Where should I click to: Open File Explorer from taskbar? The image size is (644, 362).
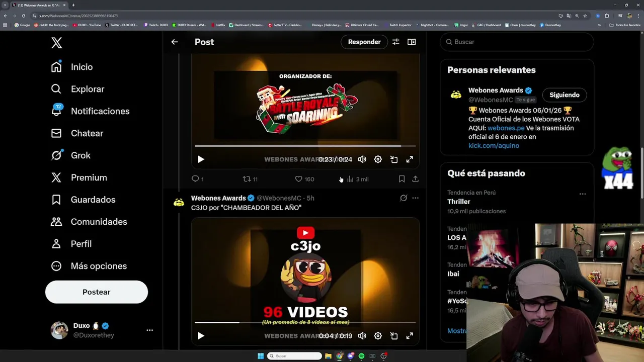pyautogui.click(x=328, y=356)
